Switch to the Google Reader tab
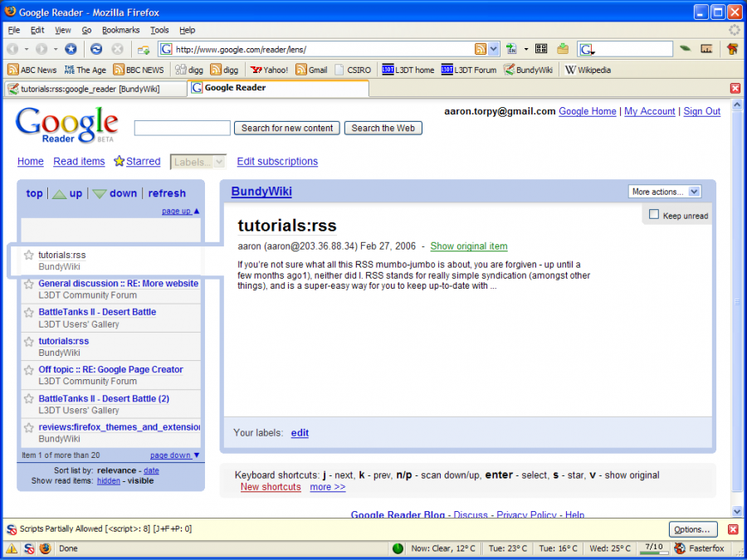 [x=235, y=87]
